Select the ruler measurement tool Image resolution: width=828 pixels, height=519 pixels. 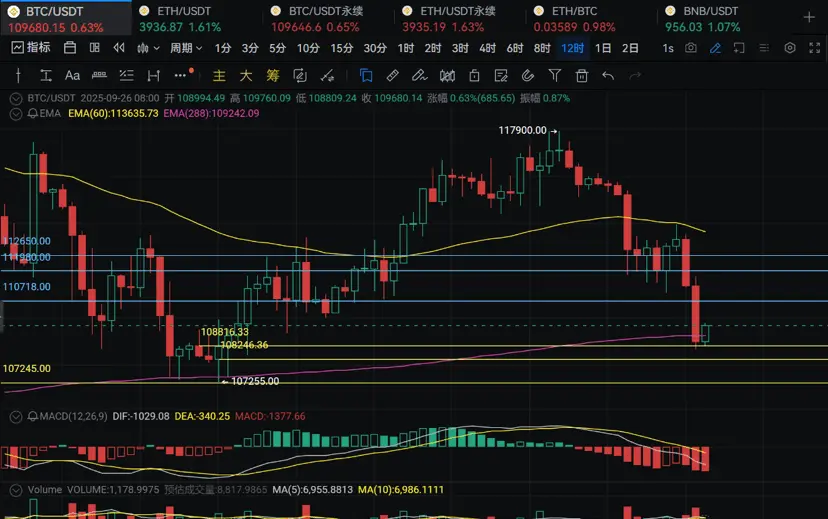tap(392, 76)
